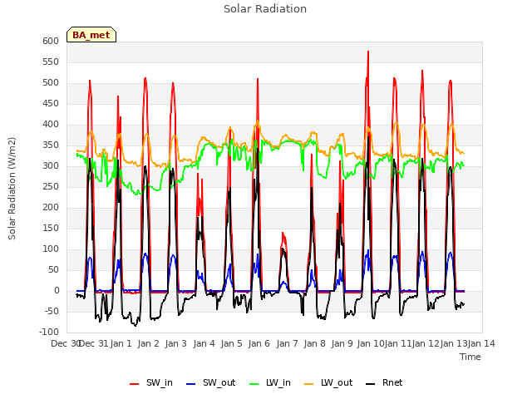The height and width of the screenshot is (399, 532).
Task: Click the black Rnet legend swatch
Action: 371,384
